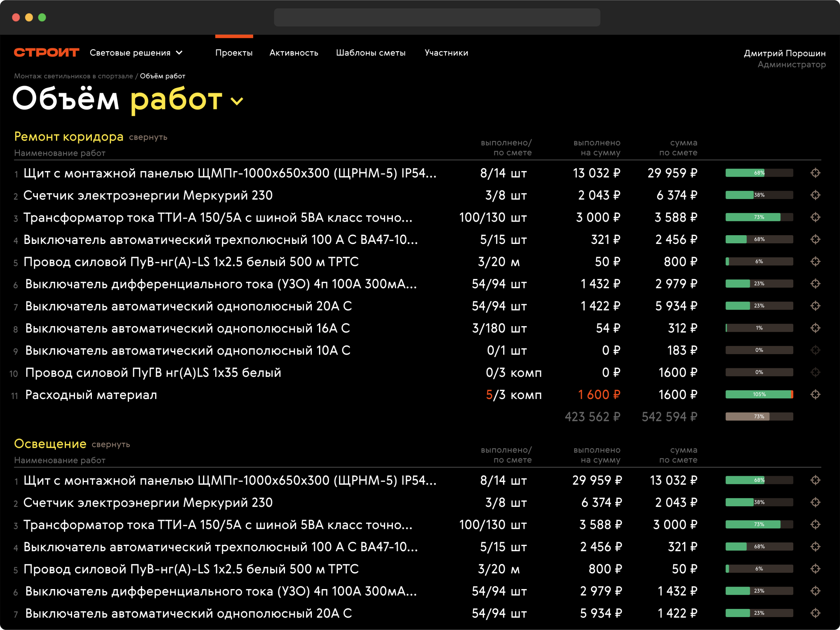The image size is (840, 630).
Task: Click target icon for first Щит row in Освещение
Action: tap(815, 480)
